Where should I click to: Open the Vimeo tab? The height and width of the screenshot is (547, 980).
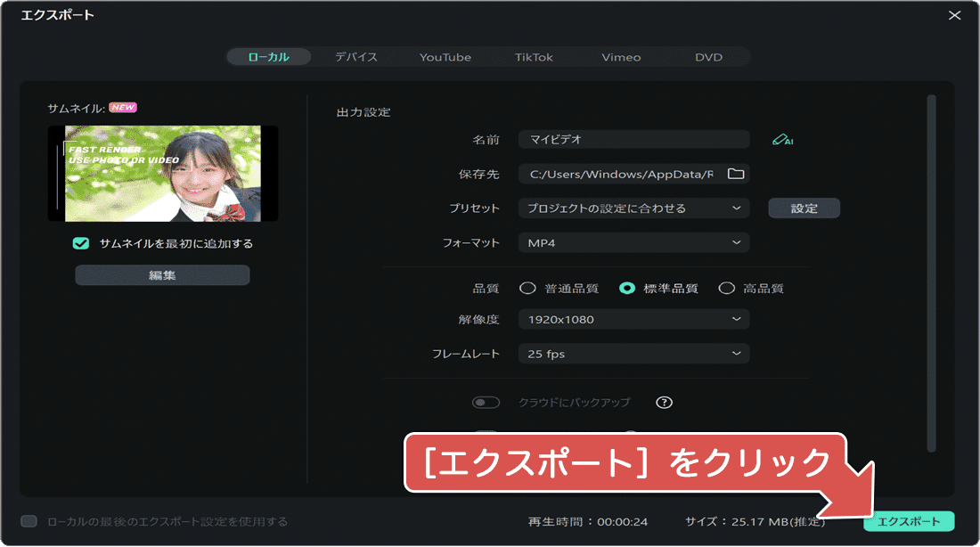coord(620,56)
